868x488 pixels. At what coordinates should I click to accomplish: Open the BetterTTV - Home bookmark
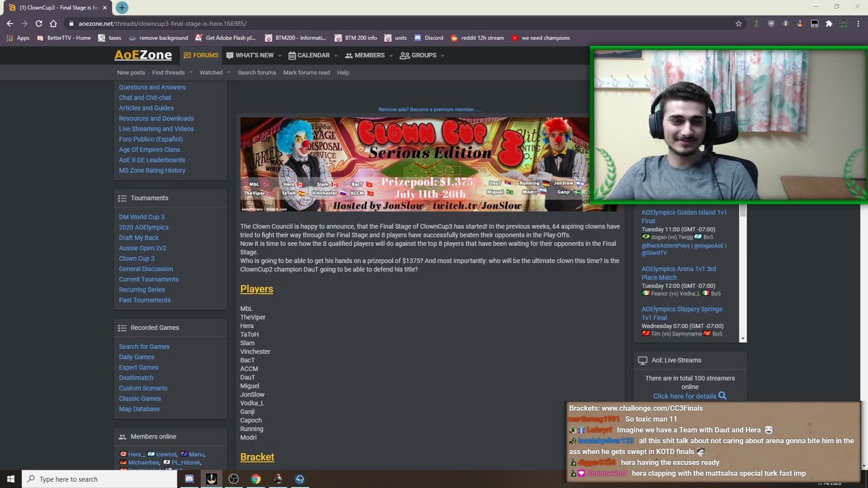64,38
